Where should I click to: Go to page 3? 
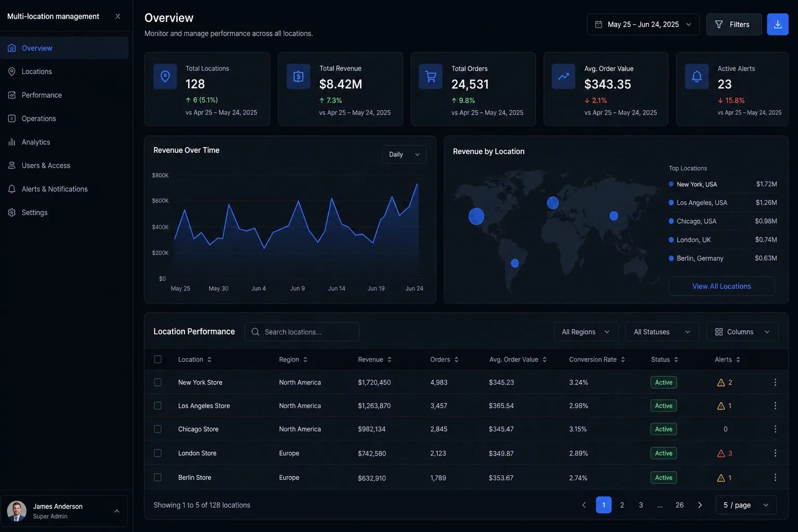click(x=641, y=505)
